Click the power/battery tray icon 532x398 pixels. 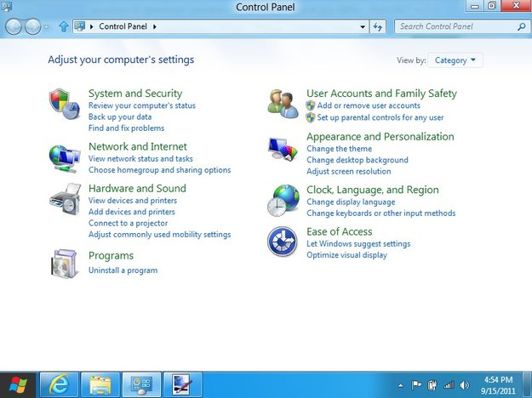click(432, 385)
